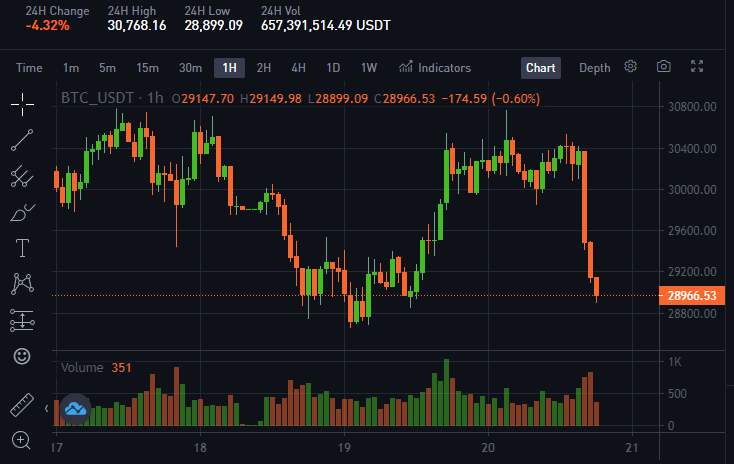
Task: Click the 29600.00 price axis label
Action: (692, 230)
